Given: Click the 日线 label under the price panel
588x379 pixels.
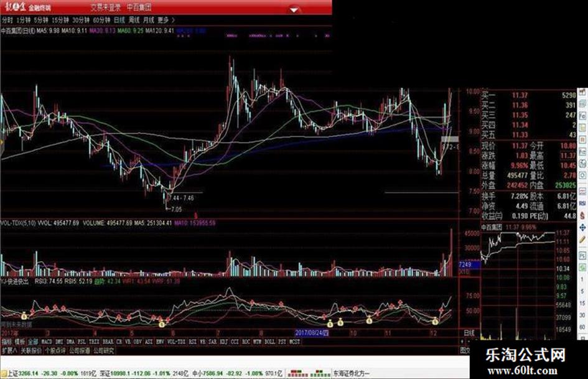Looking at the screenshot, I should pos(469,333).
